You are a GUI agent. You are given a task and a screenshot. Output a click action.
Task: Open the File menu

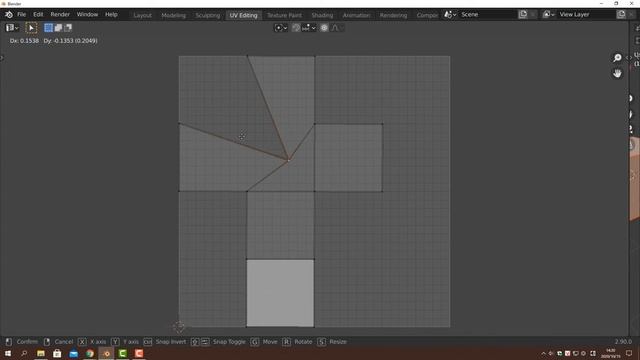click(x=21, y=14)
